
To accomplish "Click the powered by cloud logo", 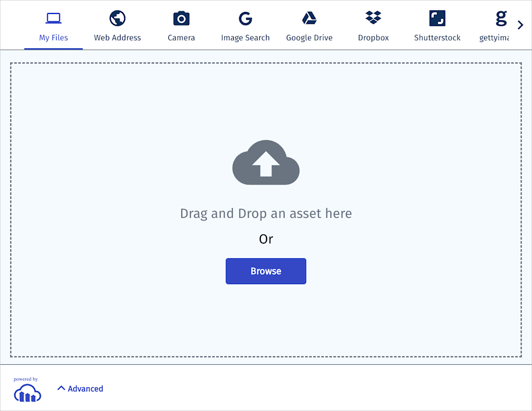I will pyautogui.click(x=26, y=393).
